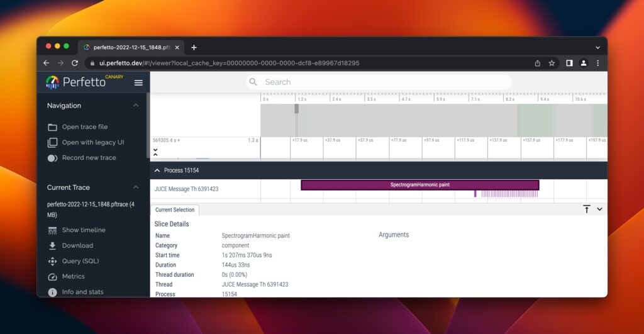Open trace file link
644x334 pixels.
click(85, 127)
